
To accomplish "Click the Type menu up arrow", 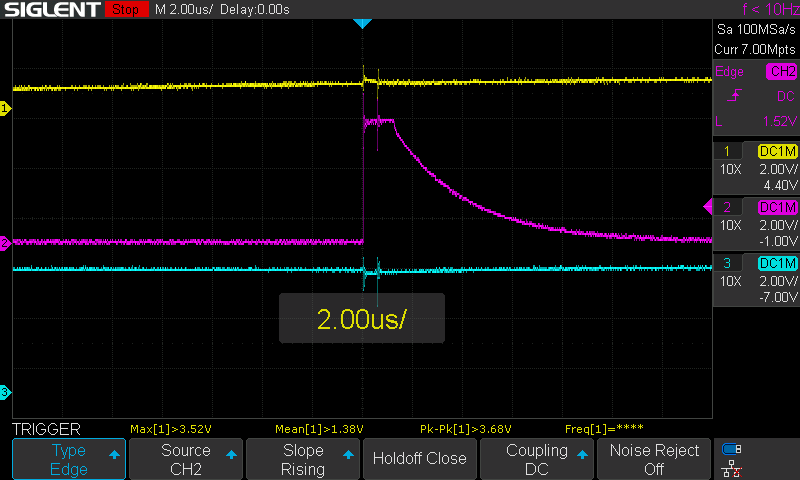I will (114, 454).
